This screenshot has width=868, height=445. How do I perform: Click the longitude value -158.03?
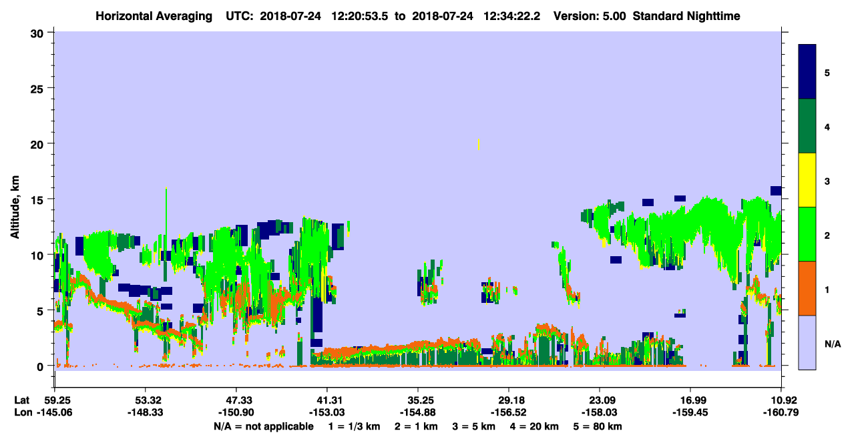tap(600, 413)
